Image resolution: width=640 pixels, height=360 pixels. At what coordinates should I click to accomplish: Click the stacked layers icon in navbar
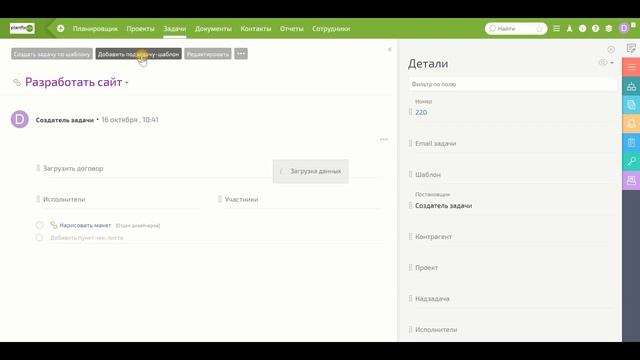coord(609,29)
